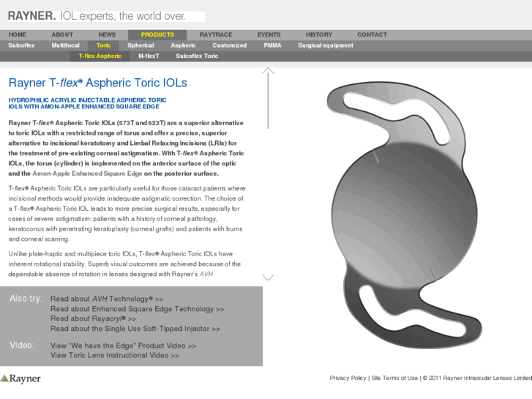This screenshot has width=532, height=399.
Task: Open the Surgical equipment category
Action: [x=326, y=45]
